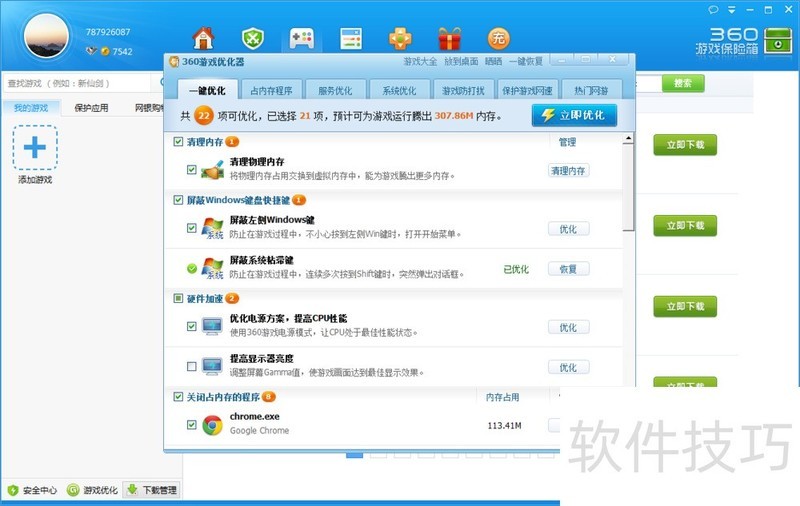This screenshot has width=800, height=506.
Task: Check the 提高显示器亮度 checkbox
Action: click(192, 366)
